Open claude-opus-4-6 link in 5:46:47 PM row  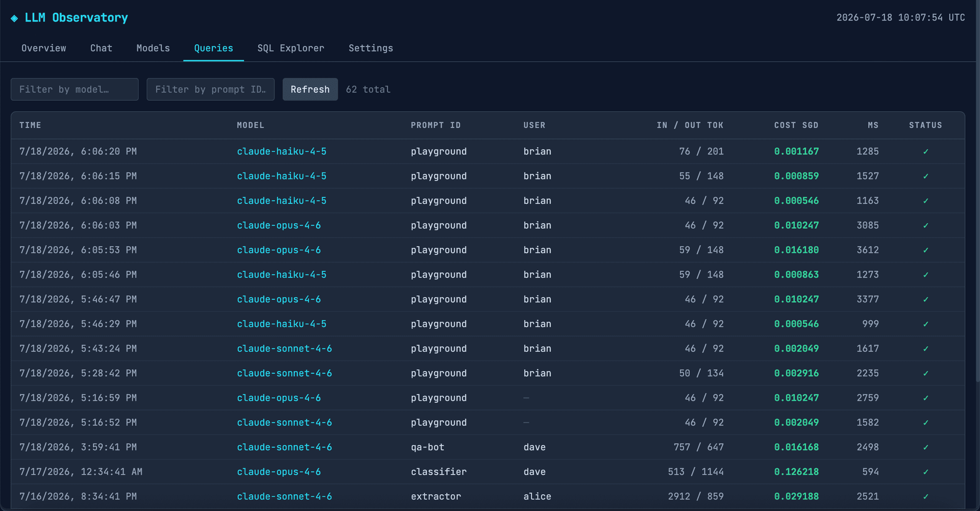[279, 299]
